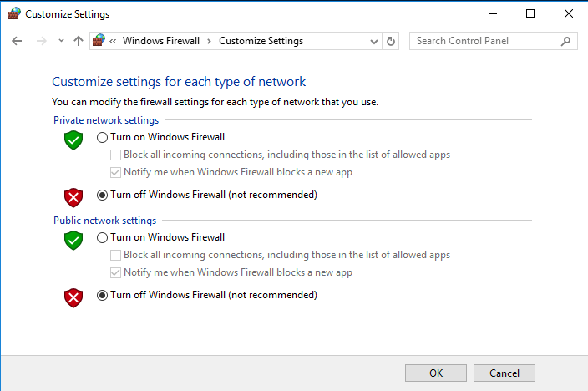This screenshot has width=588, height=391.
Task: Click the Forward navigation arrow
Action: pos(42,41)
